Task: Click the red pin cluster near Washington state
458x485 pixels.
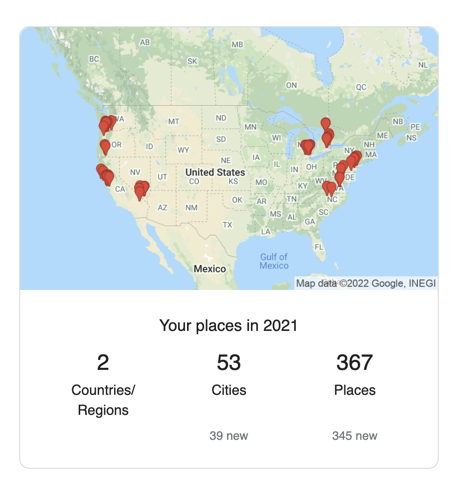Action: click(x=107, y=125)
